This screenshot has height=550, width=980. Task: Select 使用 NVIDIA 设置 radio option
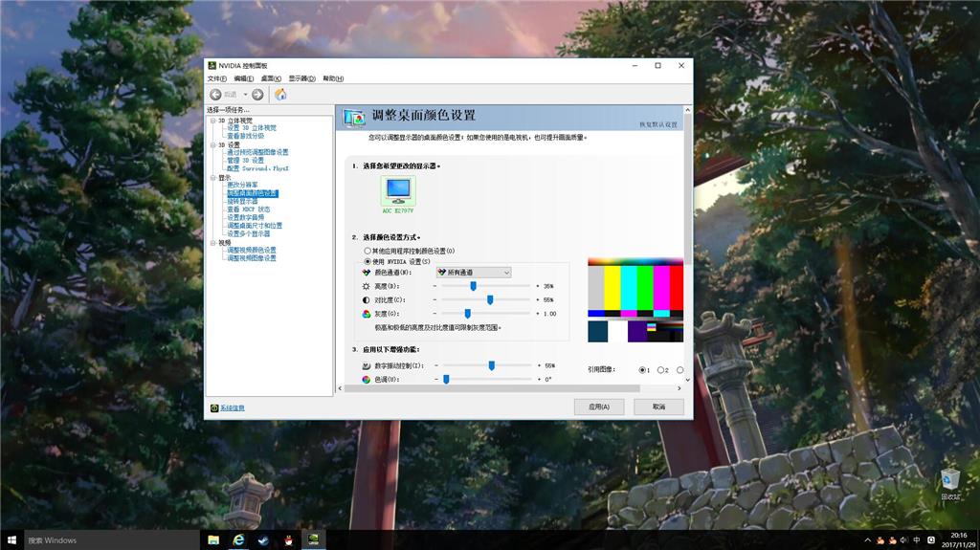coord(367,262)
